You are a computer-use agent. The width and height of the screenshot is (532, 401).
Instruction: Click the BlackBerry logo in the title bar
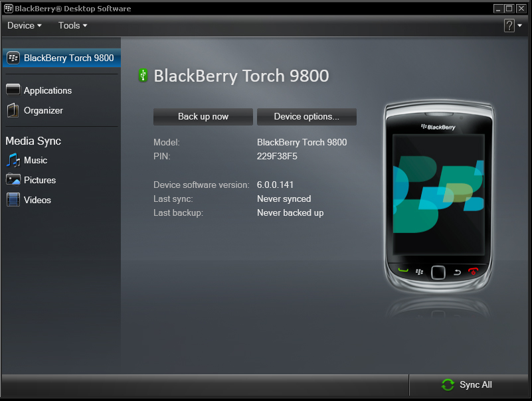[x=9, y=9]
